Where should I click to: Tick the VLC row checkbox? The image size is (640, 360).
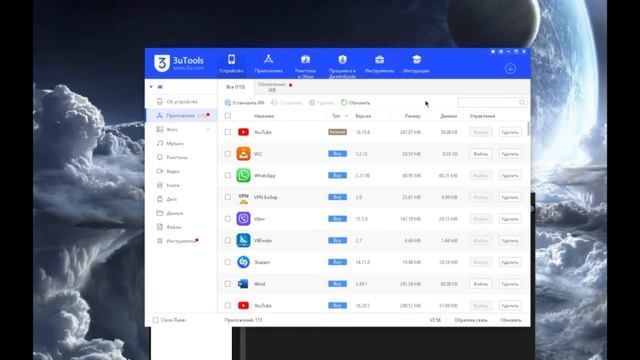228,154
